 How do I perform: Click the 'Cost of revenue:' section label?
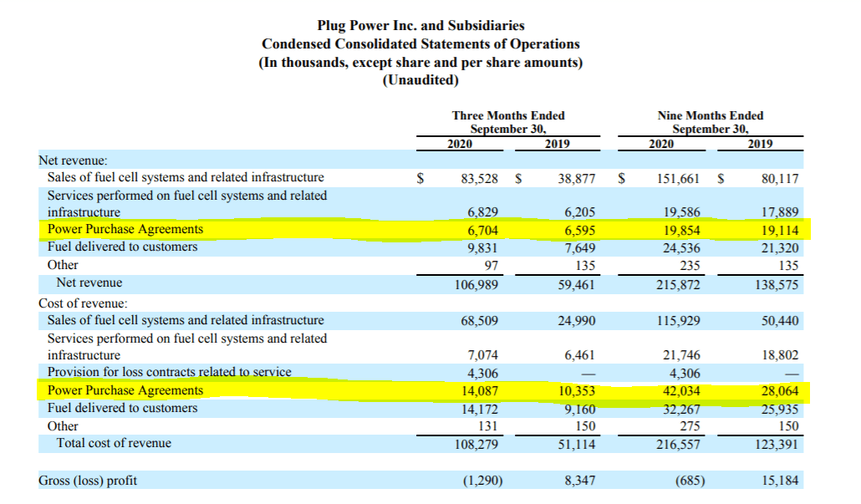pos(83,303)
